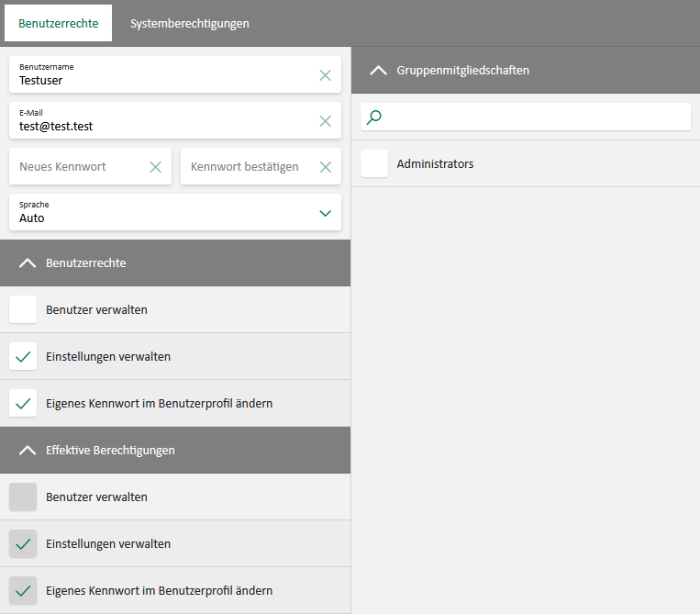Collapse the Benutzerrechte section
This screenshot has height=614, width=700.
coord(27,263)
